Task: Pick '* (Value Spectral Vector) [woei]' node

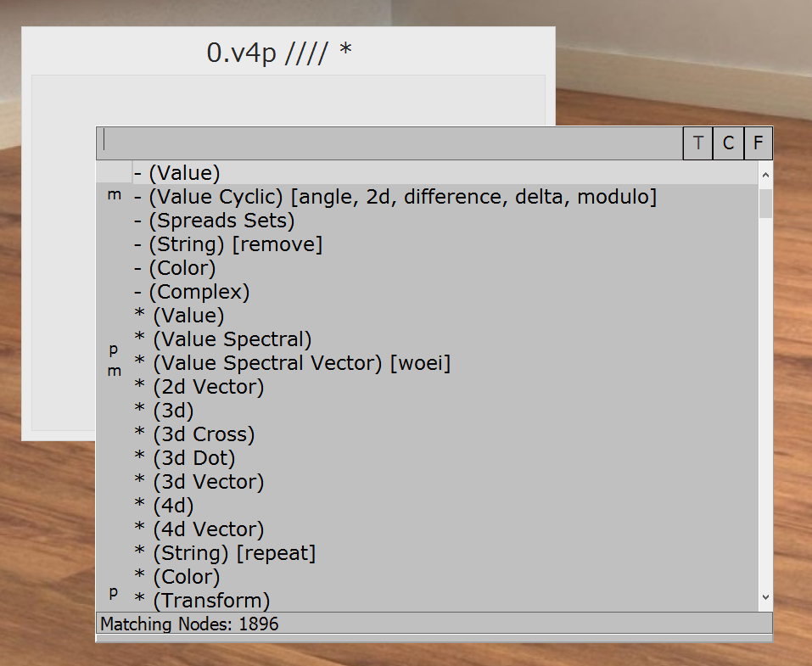Action: (x=293, y=363)
